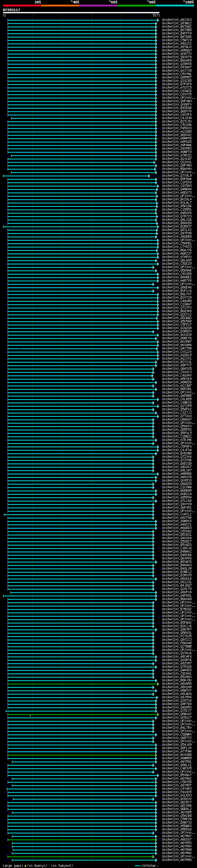The height and width of the screenshot is (868, 197).
Task: Select the UniRef100_C4J938 label
Action: coord(176,118)
